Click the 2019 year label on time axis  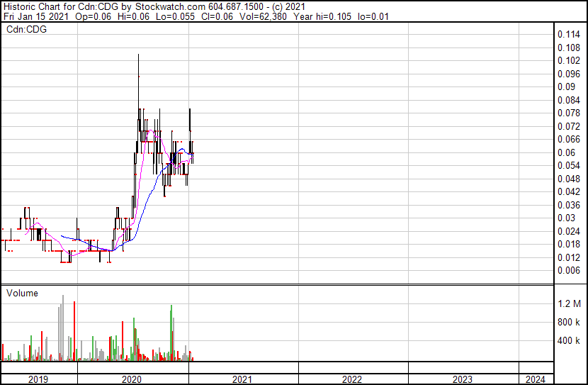point(38,379)
